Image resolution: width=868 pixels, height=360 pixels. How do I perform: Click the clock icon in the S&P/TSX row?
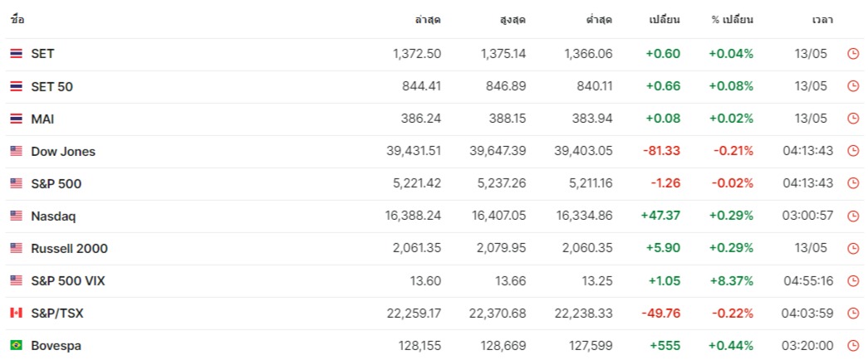coord(852,313)
